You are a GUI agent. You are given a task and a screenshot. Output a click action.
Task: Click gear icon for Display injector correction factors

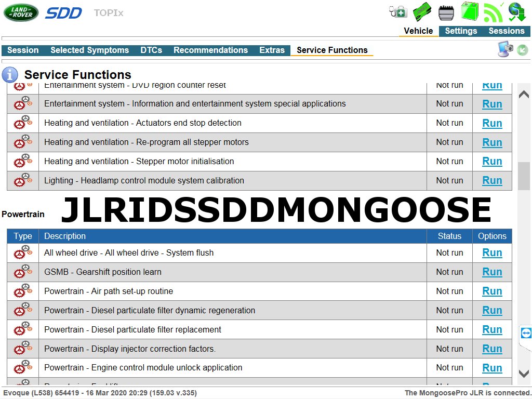click(23, 349)
